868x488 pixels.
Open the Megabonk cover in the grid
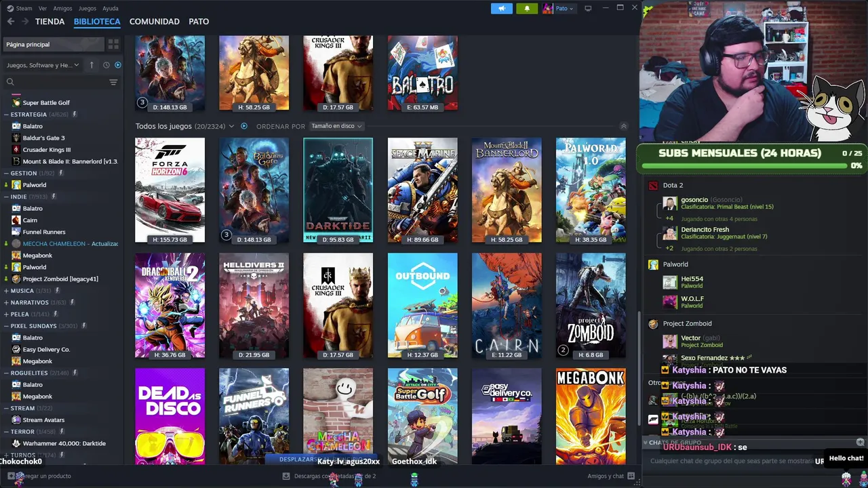[591, 416]
